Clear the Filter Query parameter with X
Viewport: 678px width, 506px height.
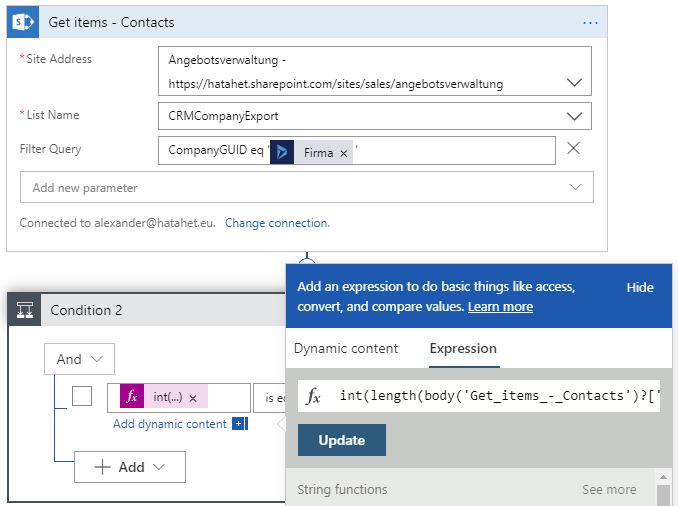(573, 148)
